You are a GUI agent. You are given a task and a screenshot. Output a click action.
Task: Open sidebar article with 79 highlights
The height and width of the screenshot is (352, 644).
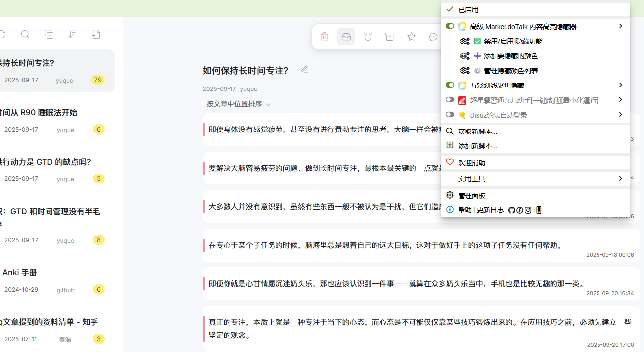[57, 71]
